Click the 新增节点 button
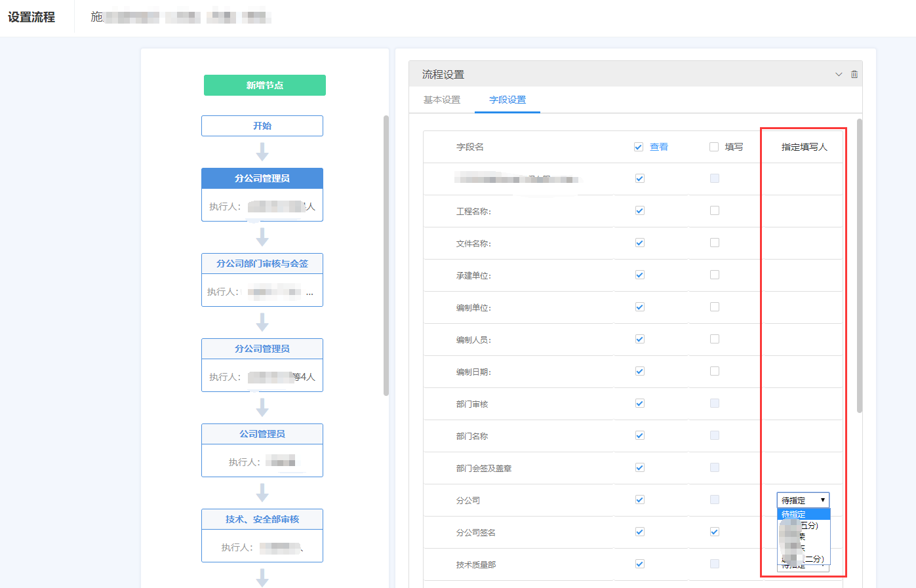Screen dimensions: 916x588 tap(264, 85)
